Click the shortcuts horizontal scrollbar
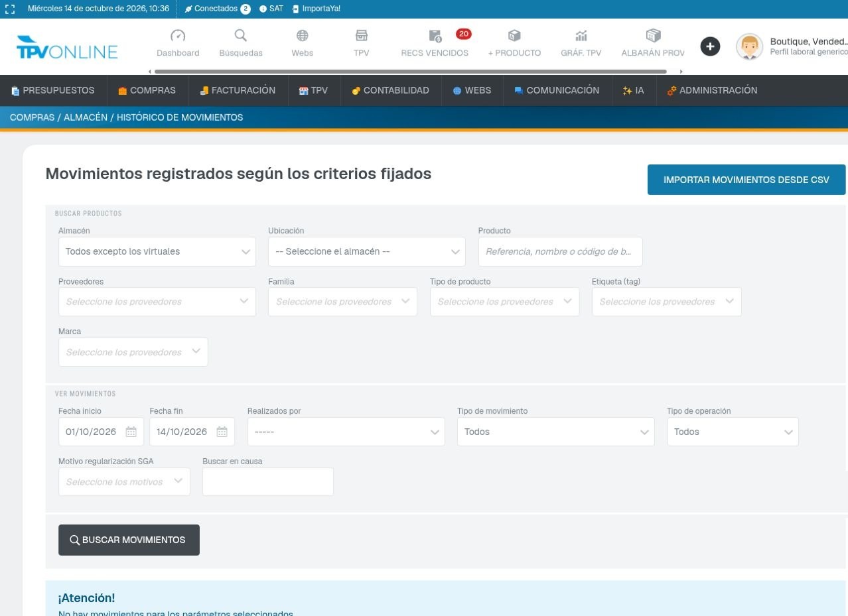Screen dimensions: 848x616 (410, 71)
